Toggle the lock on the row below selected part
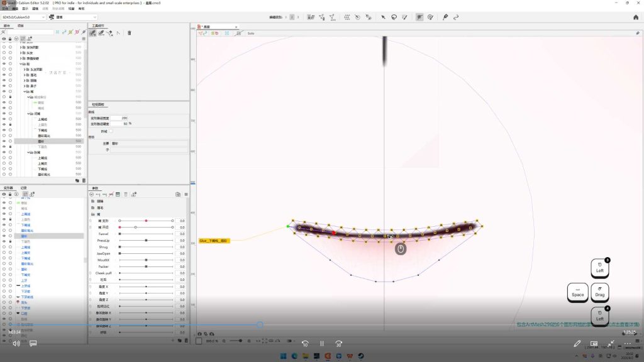 (x=10, y=146)
